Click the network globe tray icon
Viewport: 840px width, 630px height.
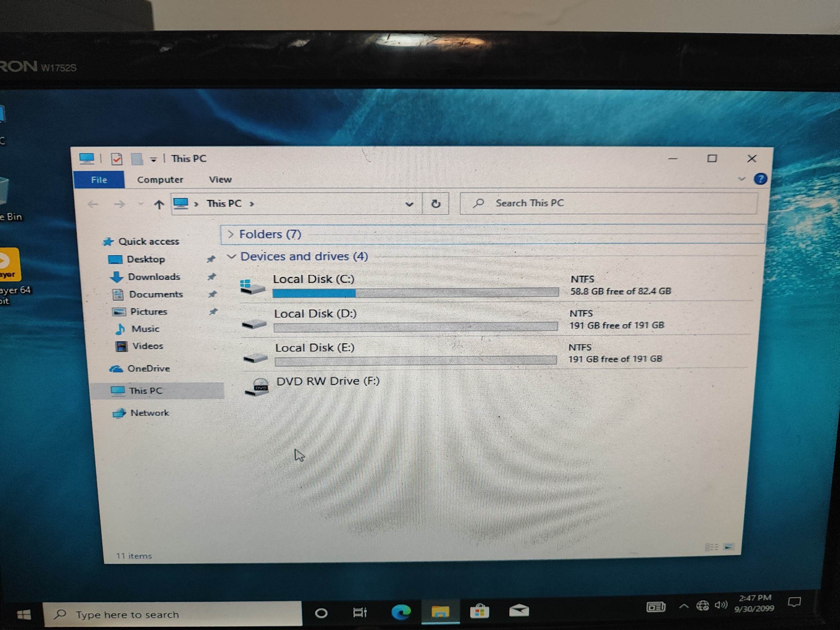click(702, 605)
